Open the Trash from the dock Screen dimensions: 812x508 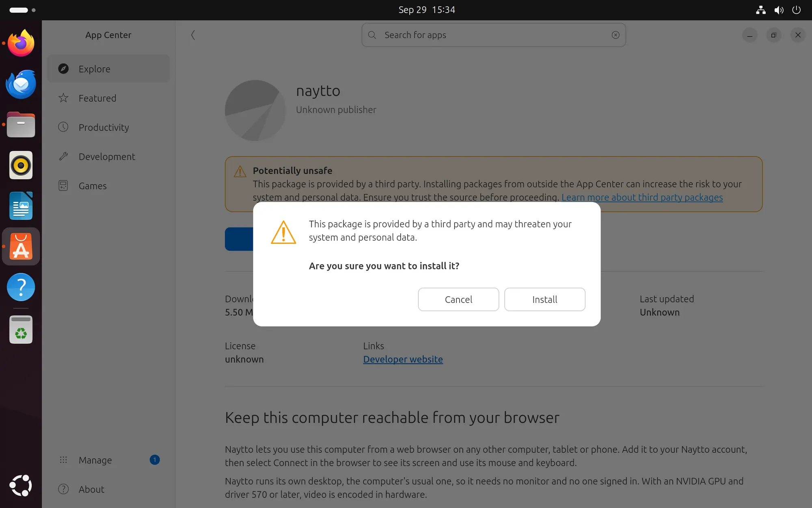[21, 330]
